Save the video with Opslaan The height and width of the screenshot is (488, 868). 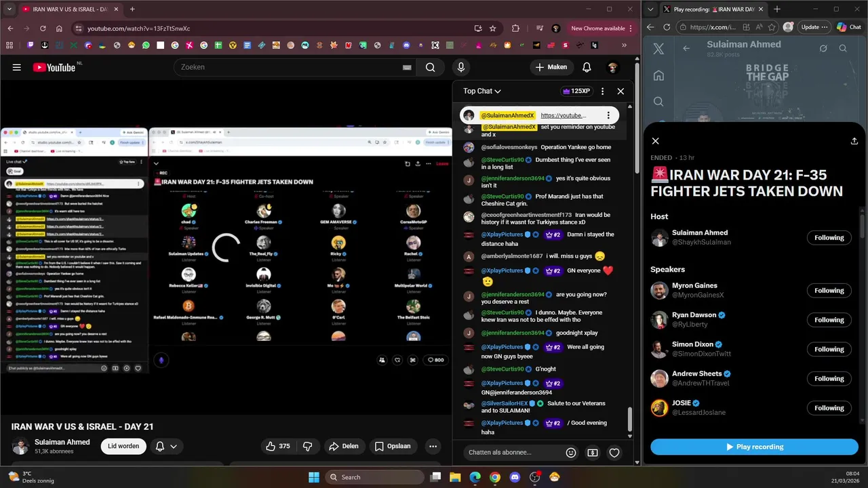click(393, 446)
